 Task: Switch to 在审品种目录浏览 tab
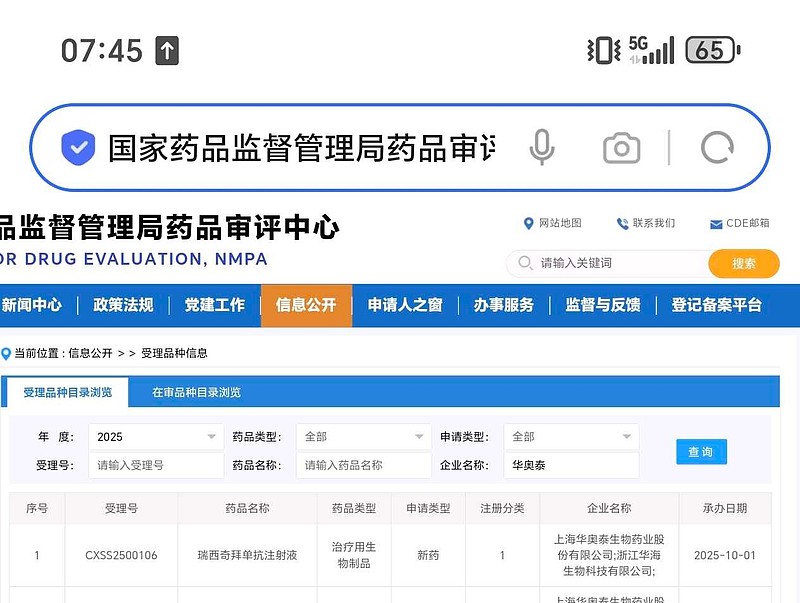click(196, 392)
